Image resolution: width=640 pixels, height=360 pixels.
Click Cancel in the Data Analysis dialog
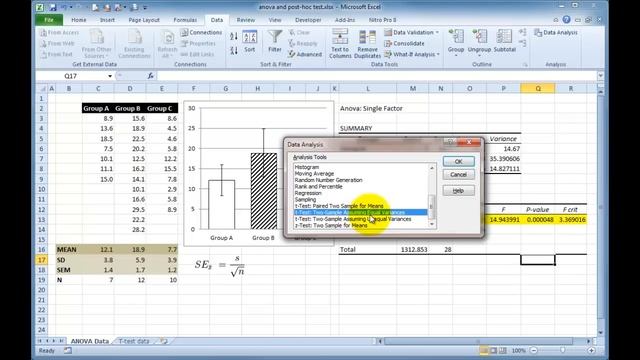click(458, 175)
